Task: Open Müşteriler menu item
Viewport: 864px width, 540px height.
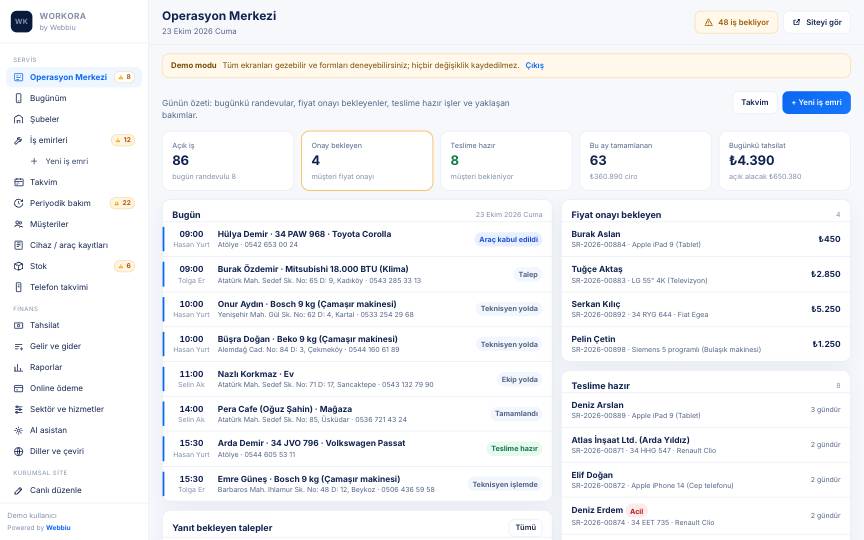Action: pos(74,224)
